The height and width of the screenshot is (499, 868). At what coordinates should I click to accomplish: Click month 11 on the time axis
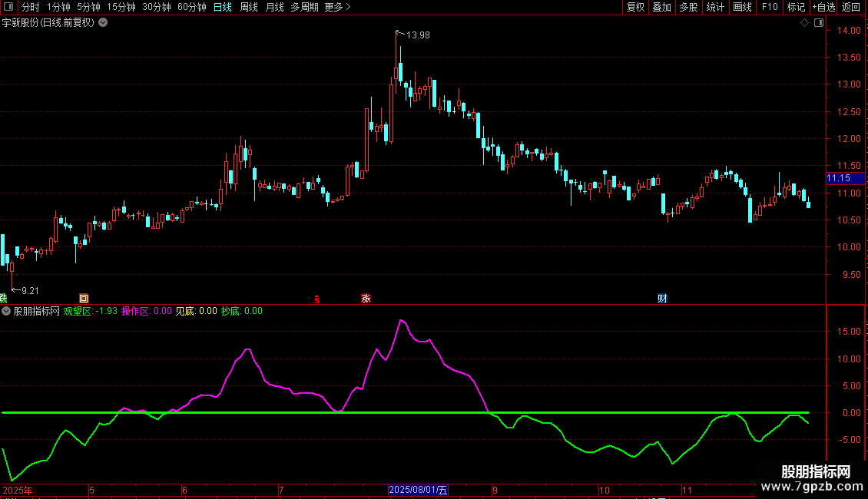(687, 490)
